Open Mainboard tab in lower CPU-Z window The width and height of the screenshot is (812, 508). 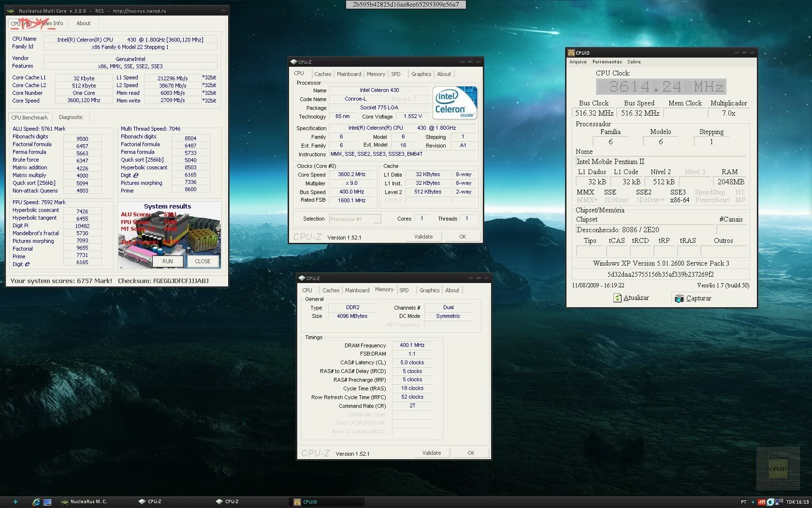(357, 290)
